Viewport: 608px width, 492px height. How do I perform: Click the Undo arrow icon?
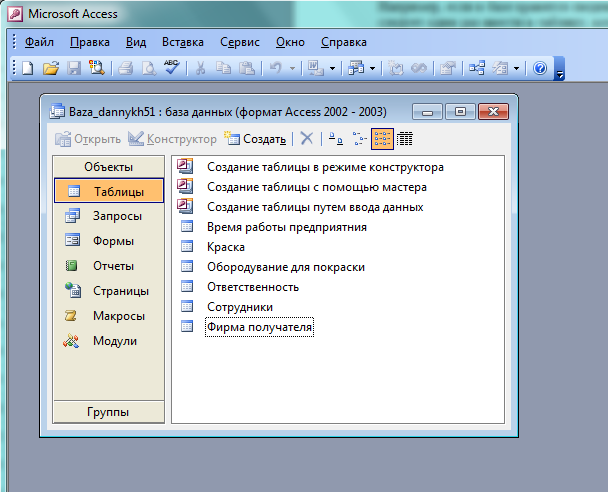pos(276,68)
